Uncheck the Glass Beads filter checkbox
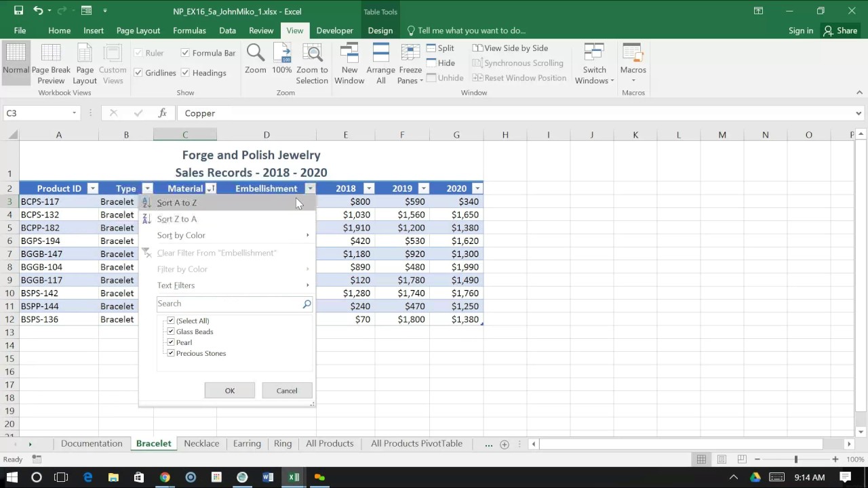 pyautogui.click(x=171, y=331)
